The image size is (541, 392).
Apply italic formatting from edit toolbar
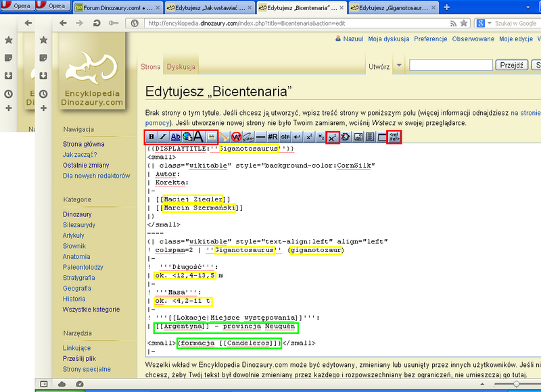point(163,137)
